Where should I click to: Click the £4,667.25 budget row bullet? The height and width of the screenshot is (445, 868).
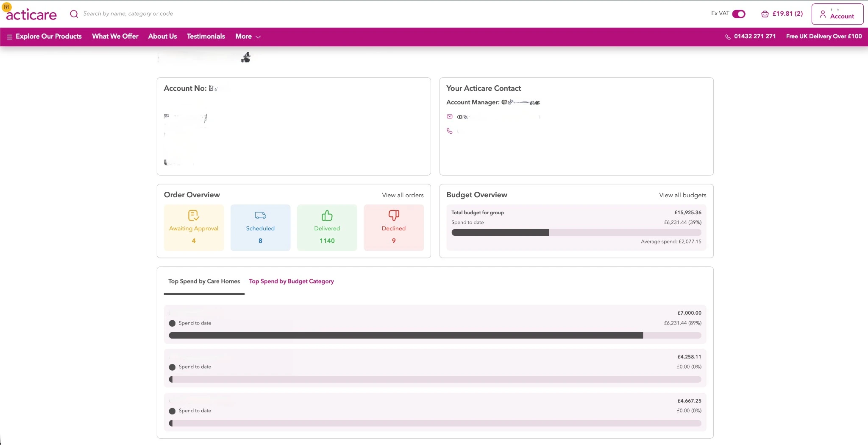[x=172, y=411]
